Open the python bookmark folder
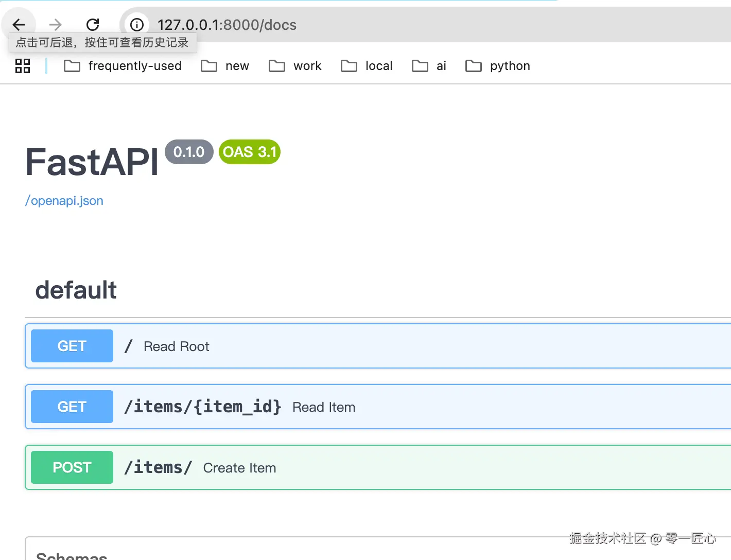The height and width of the screenshot is (560, 731). 497,66
